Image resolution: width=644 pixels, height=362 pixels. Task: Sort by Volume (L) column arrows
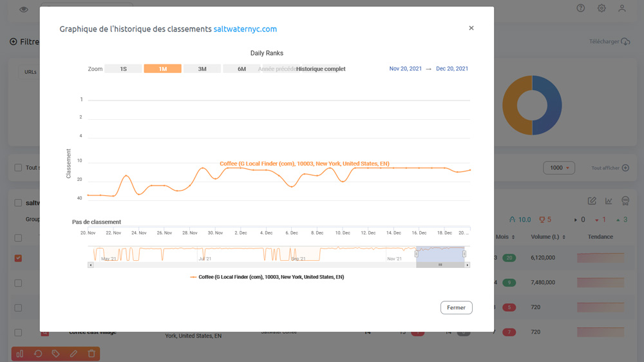click(x=563, y=237)
